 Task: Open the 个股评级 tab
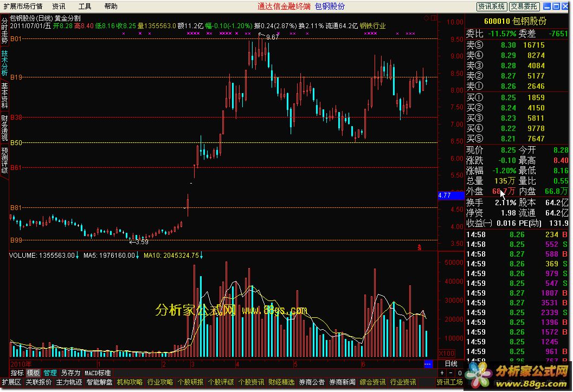point(220,382)
